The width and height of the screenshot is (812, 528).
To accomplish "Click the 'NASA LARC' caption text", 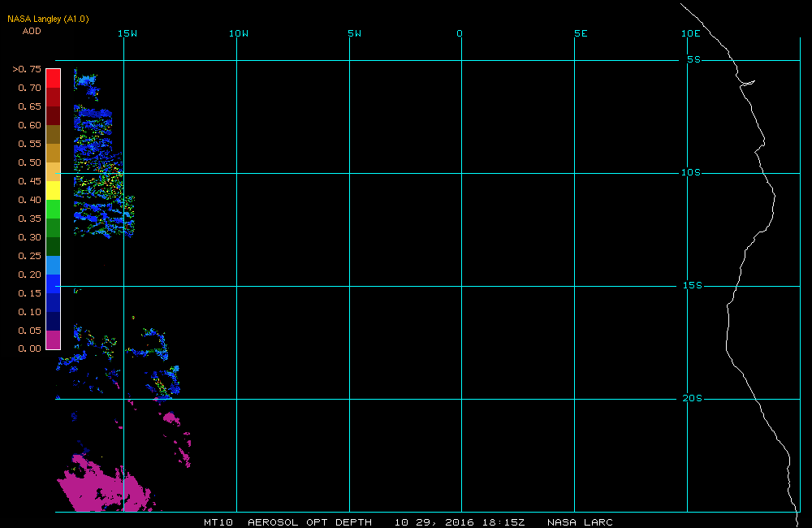I will [x=580, y=522].
